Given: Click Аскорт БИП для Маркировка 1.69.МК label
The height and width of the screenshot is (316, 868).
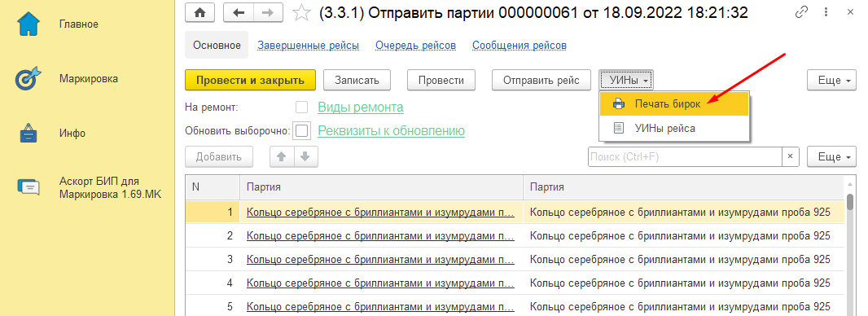Looking at the screenshot, I should 110,187.
